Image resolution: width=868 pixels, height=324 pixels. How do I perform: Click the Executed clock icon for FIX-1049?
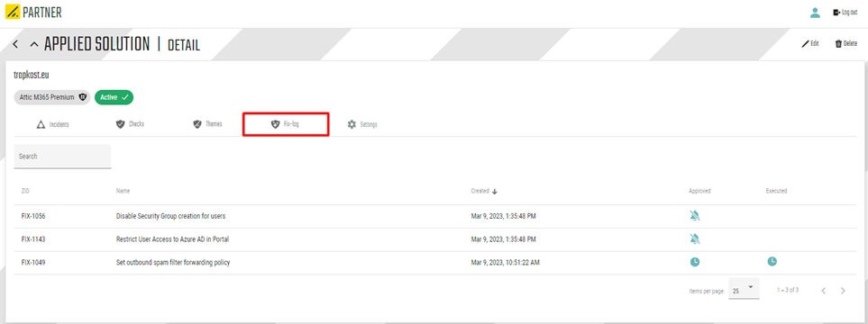point(772,262)
